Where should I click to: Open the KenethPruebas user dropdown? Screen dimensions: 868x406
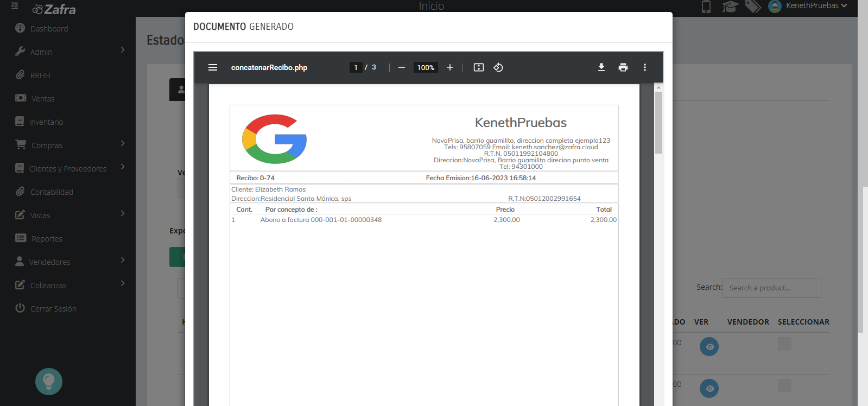(x=816, y=5)
